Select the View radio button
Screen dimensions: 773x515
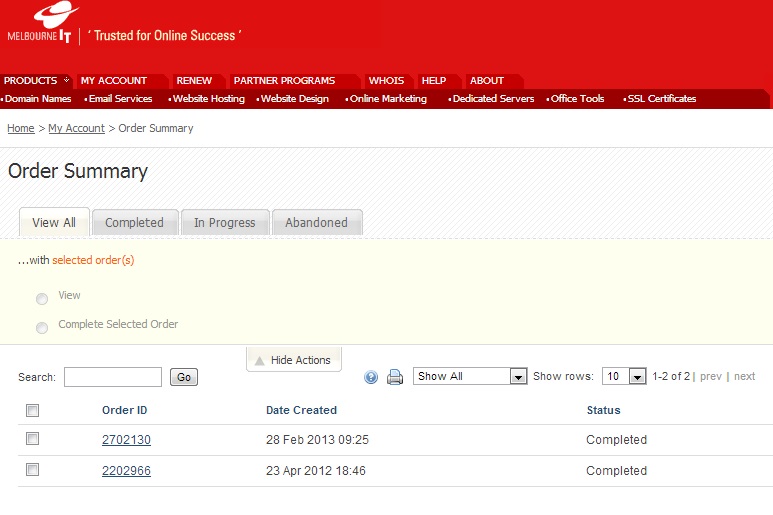point(42,299)
